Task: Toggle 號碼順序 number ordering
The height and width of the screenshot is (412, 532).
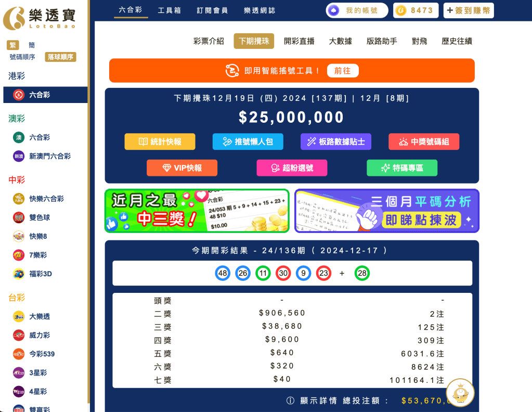Action: coord(22,57)
